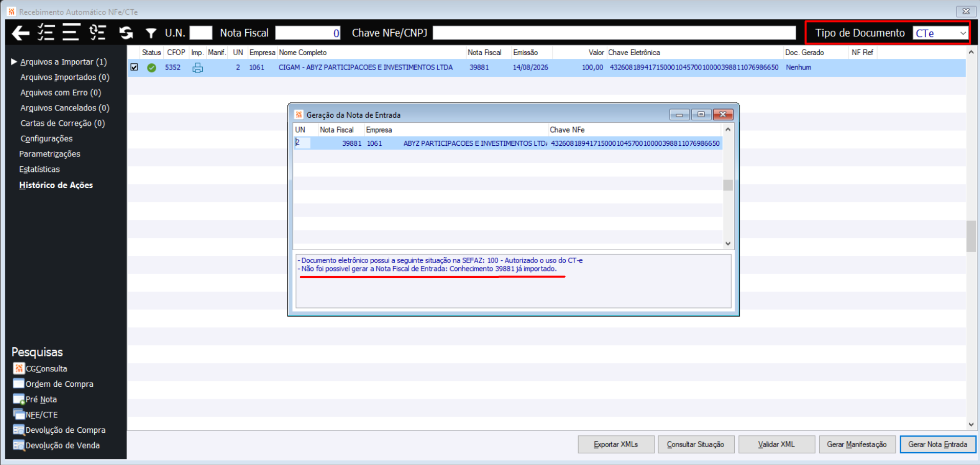The width and height of the screenshot is (980, 465).
Task: Maximize the Geração da Nota de Entrada dialog
Action: click(x=701, y=115)
